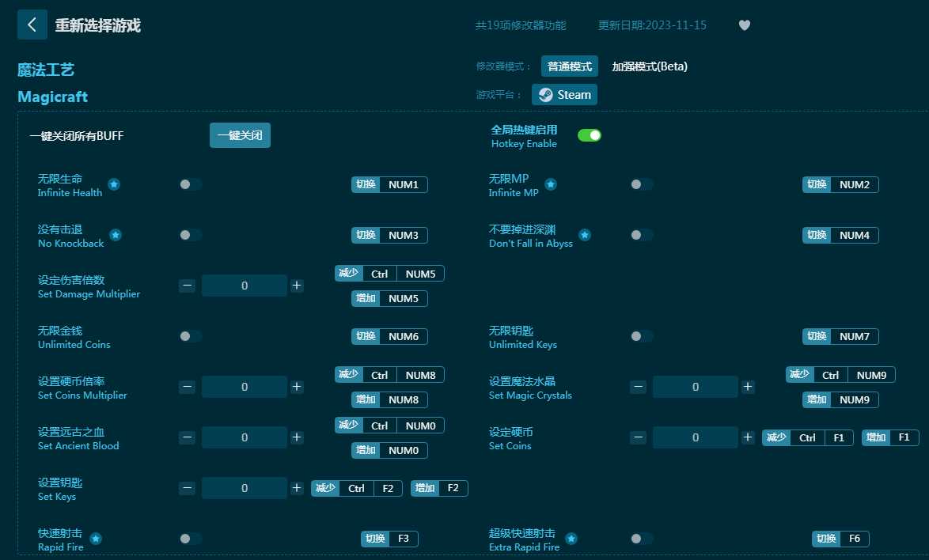Enable the No Knockback switch

pyautogui.click(x=191, y=235)
